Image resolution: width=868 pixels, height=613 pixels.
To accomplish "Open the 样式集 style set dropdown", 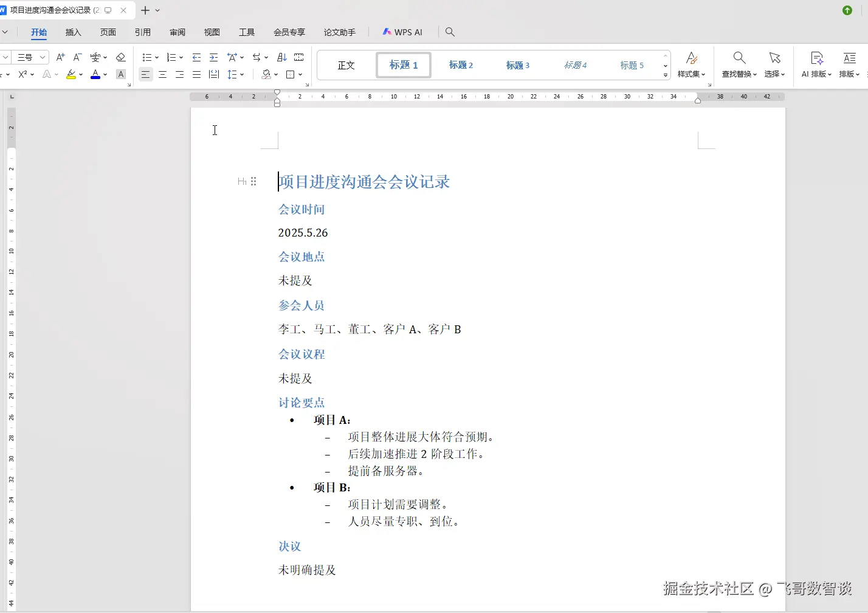I will point(692,64).
